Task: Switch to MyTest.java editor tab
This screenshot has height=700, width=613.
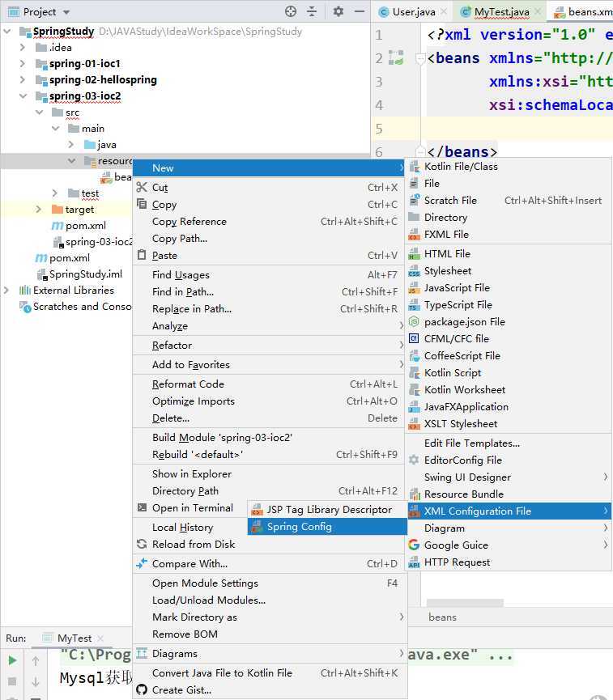Action: (500, 12)
